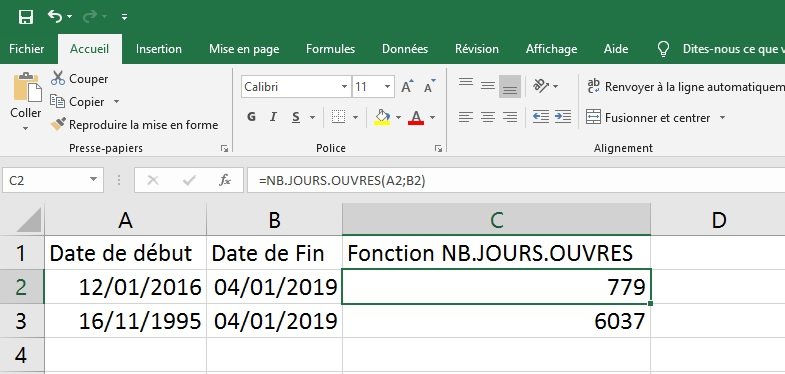Click the decrease indent icon
The height and width of the screenshot is (374, 785).
click(x=541, y=117)
